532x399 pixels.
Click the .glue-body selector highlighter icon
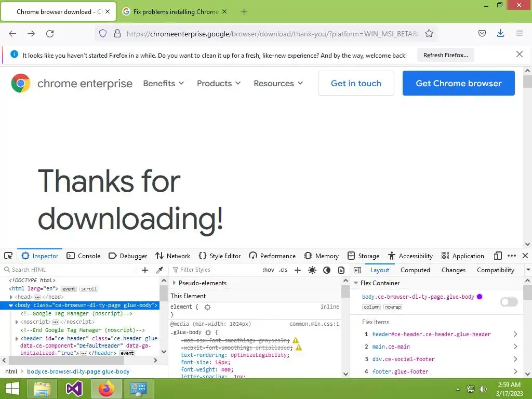(x=208, y=333)
